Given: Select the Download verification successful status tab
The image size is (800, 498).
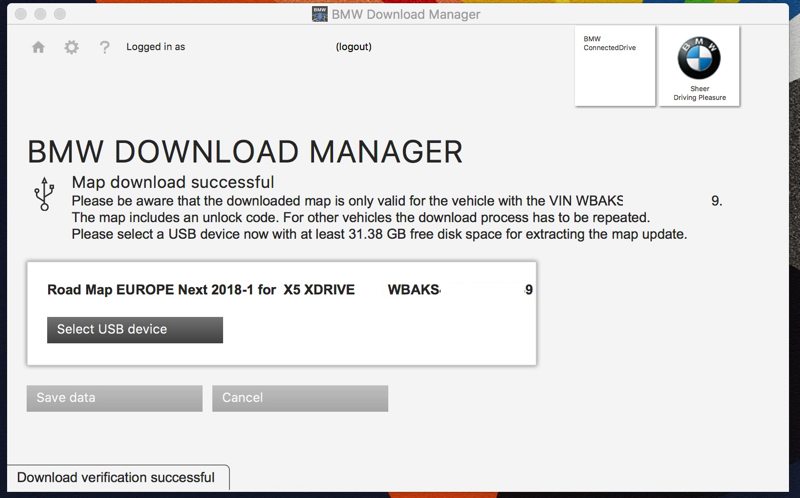Looking at the screenshot, I should (x=116, y=478).
